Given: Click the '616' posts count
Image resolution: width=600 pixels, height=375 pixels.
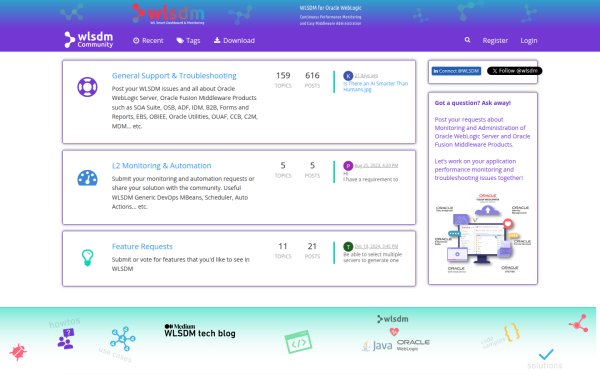Looking at the screenshot, I should pyautogui.click(x=312, y=75).
